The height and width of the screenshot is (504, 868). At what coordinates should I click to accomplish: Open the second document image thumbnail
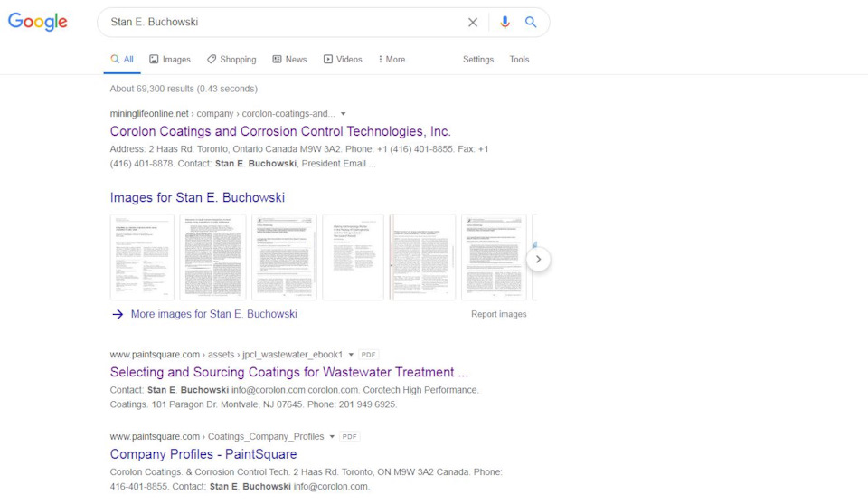(x=213, y=257)
